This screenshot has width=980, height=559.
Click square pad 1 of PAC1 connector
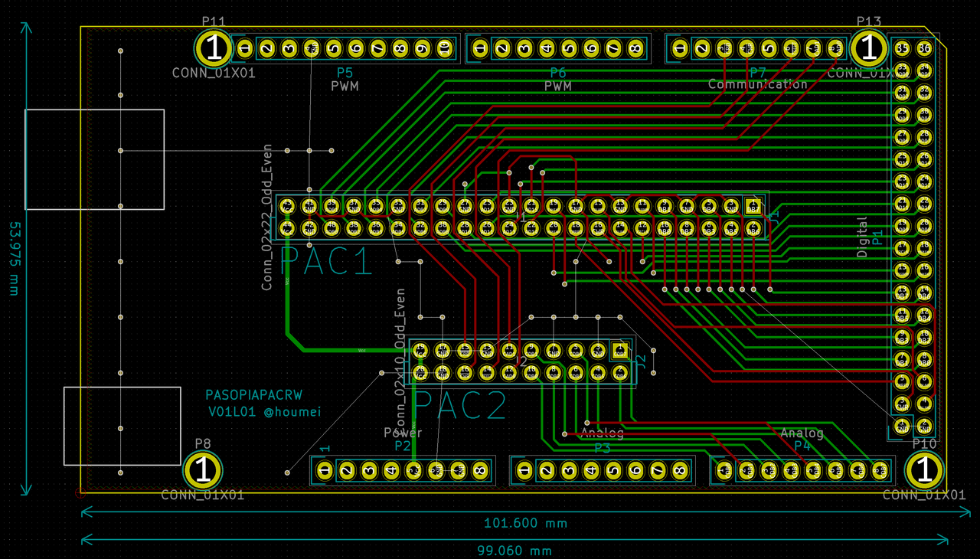click(753, 205)
